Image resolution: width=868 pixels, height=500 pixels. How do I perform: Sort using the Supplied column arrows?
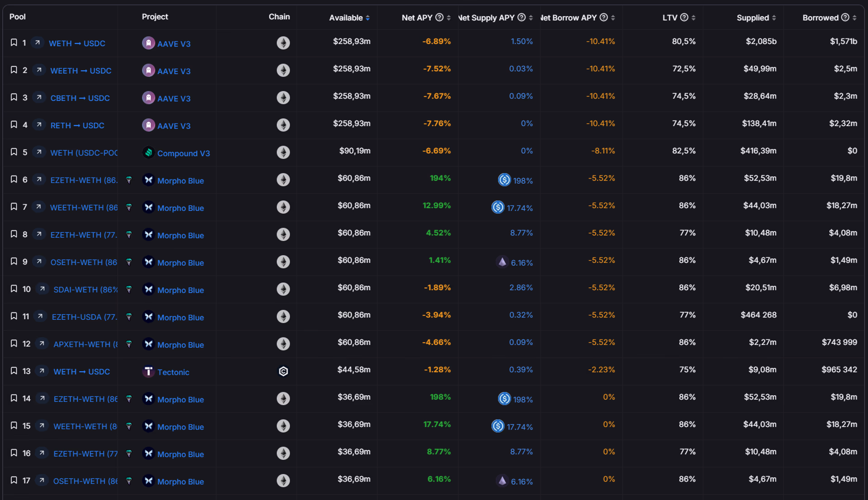pos(774,18)
